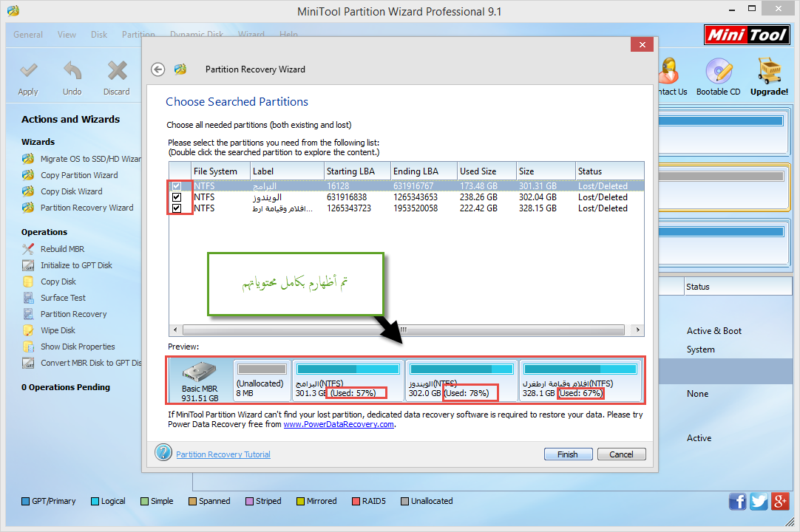
Task: Click the Apply checkmark icon
Action: click(28, 70)
